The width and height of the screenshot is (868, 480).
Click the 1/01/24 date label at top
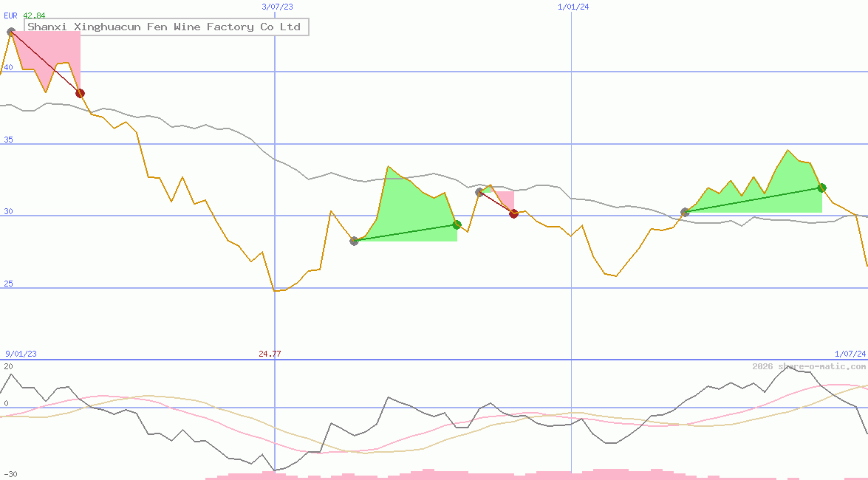click(573, 7)
